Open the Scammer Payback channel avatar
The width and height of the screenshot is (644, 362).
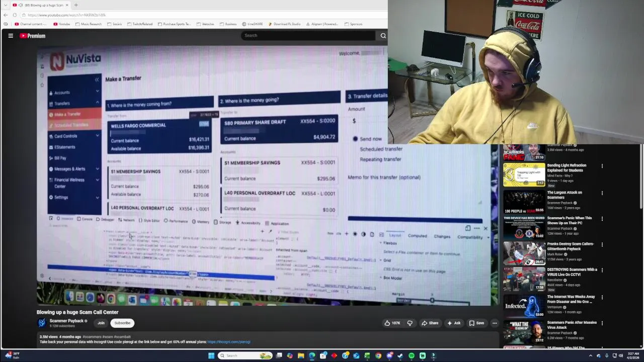pos(42,323)
